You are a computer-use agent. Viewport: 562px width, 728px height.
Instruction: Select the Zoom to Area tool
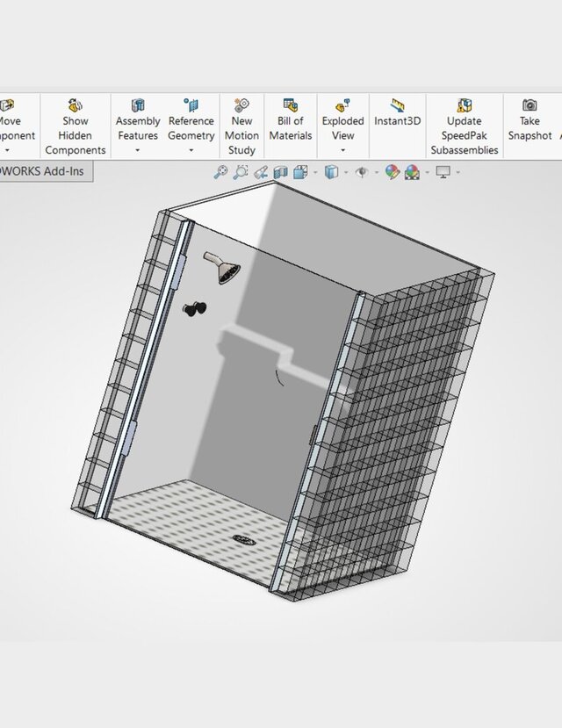click(241, 172)
